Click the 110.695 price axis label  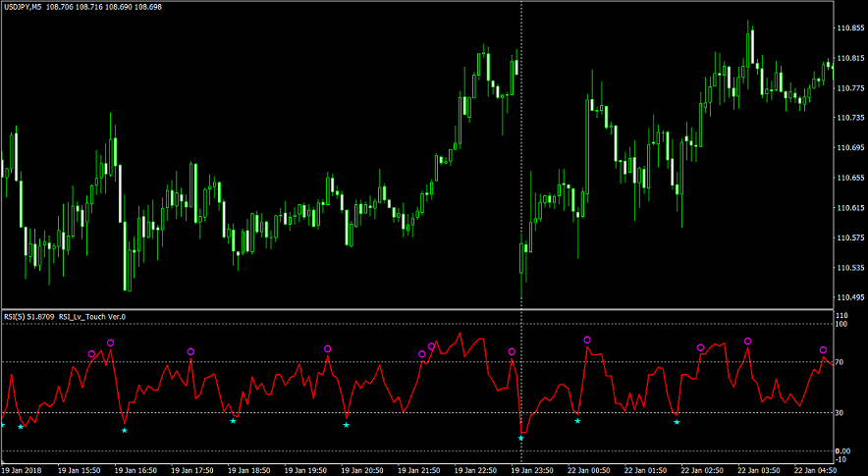pyautogui.click(x=851, y=147)
